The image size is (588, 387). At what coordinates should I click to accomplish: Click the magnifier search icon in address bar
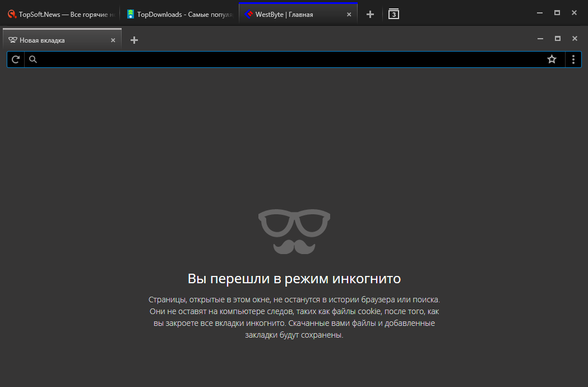[33, 59]
